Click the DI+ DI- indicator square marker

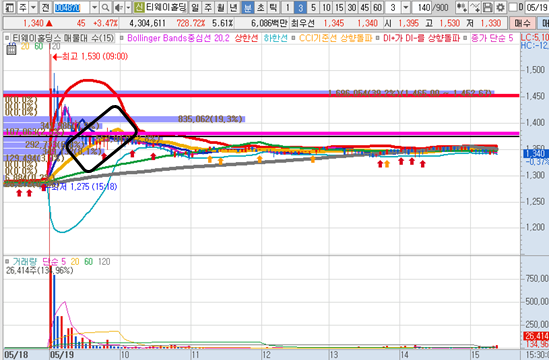click(x=378, y=38)
